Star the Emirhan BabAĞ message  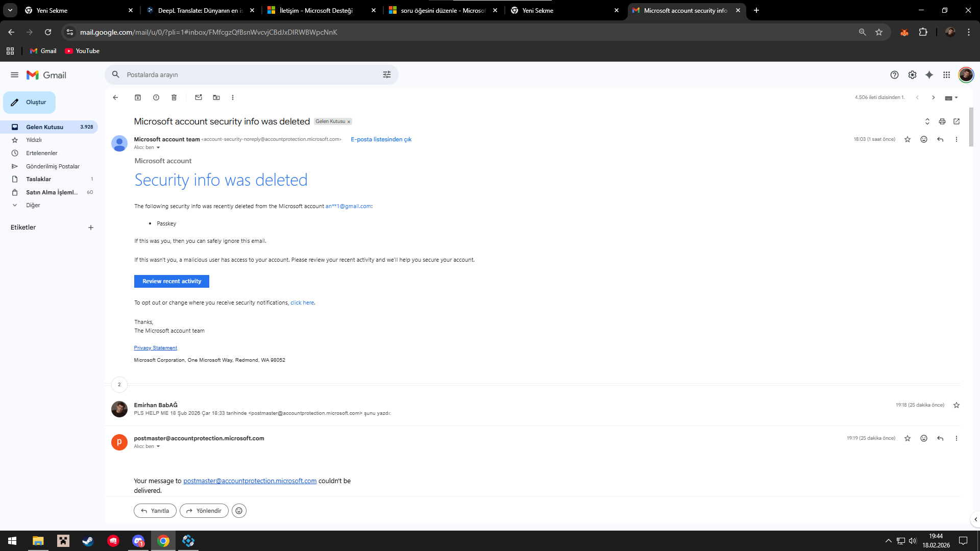(957, 405)
